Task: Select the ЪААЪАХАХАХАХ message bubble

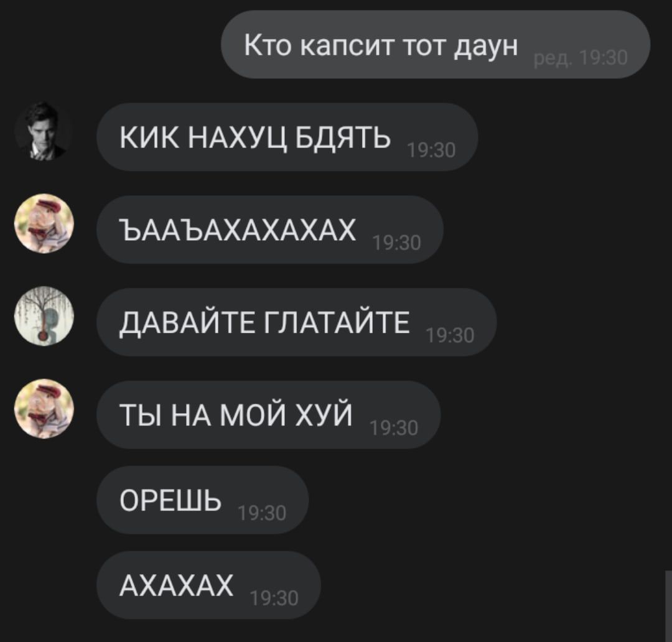Action: click(270, 230)
